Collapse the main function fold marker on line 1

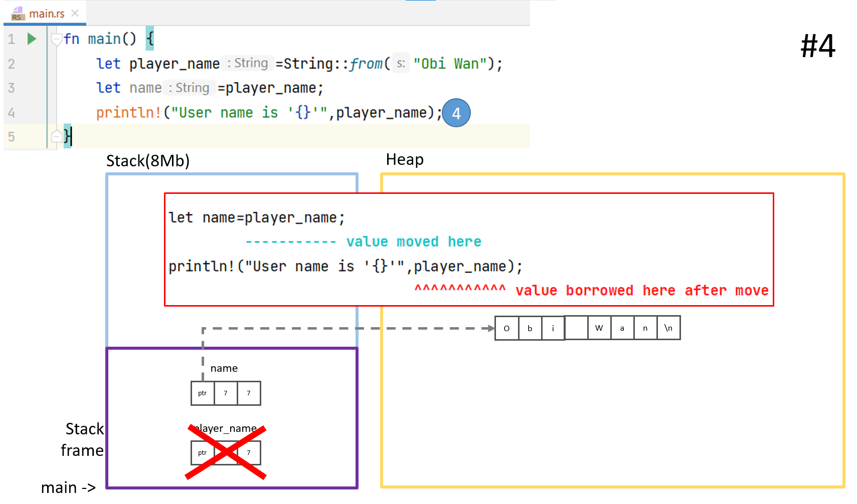[x=57, y=39]
